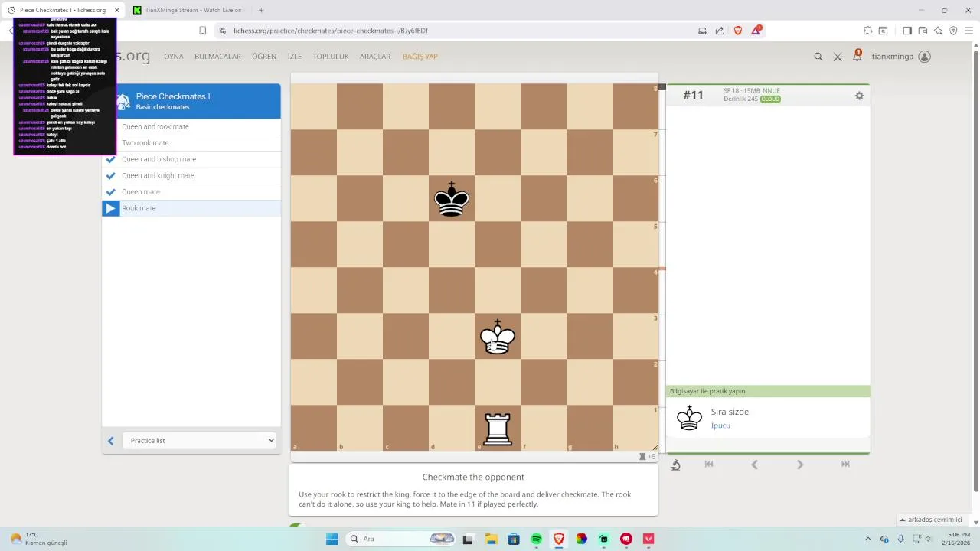Bookmark this page icon
This screenshot has width=980, height=551.
[202, 31]
